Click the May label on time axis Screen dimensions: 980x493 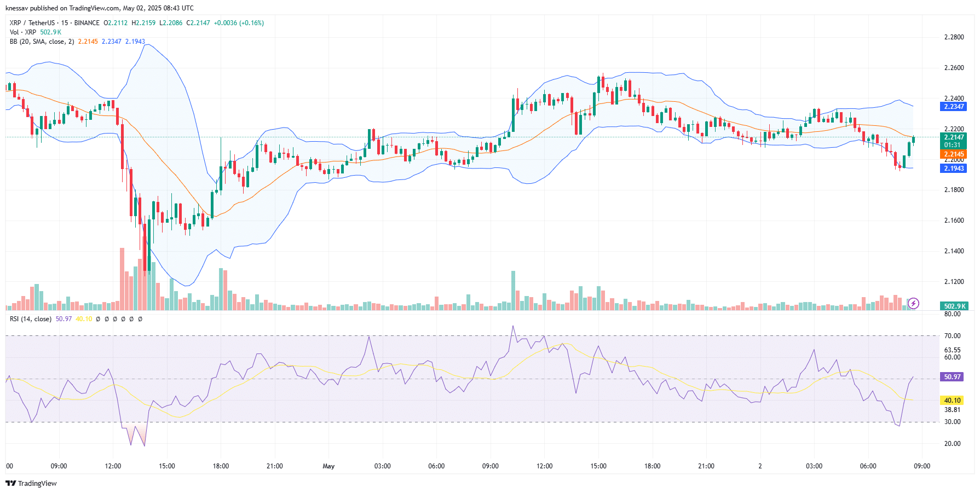tap(328, 466)
